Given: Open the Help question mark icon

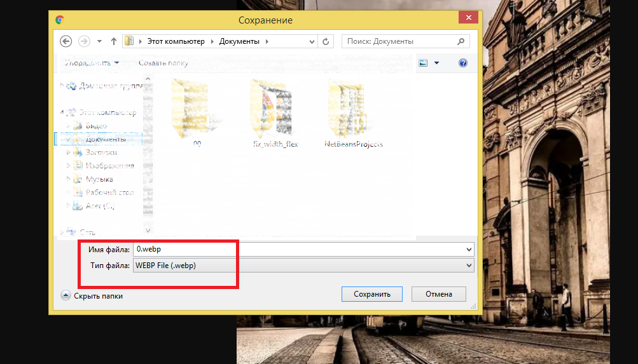Looking at the screenshot, I should [x=463, y=63].
